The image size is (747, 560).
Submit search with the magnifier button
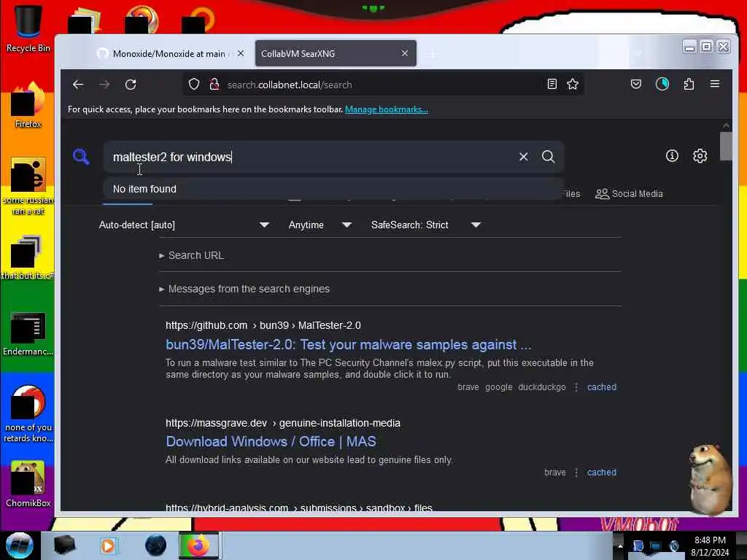coord(549,157)
